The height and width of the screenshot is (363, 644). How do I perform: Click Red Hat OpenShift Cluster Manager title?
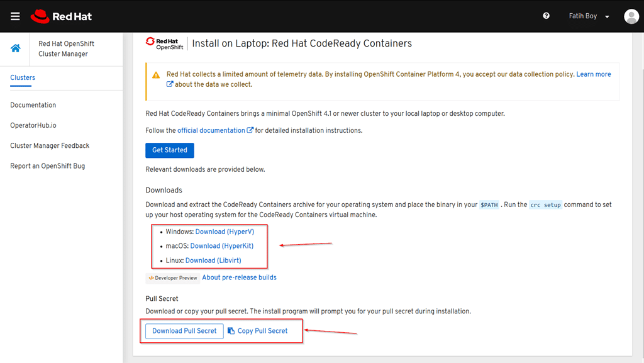66,49
